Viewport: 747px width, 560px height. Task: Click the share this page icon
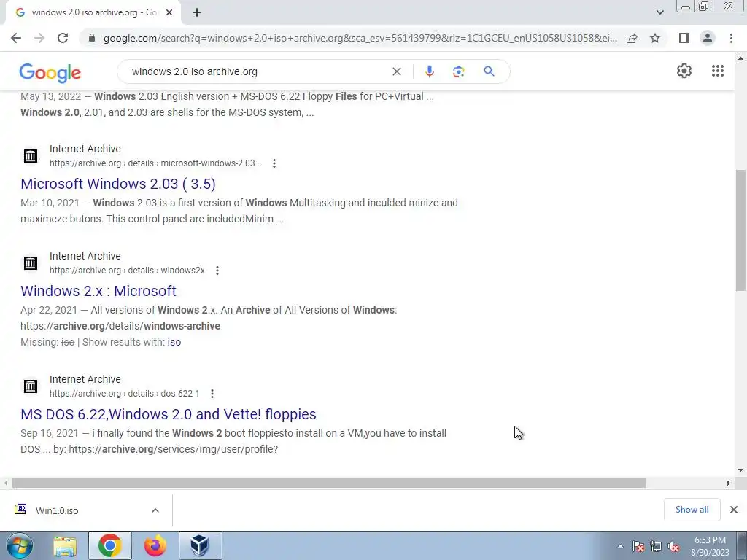[x=632, y=38]
